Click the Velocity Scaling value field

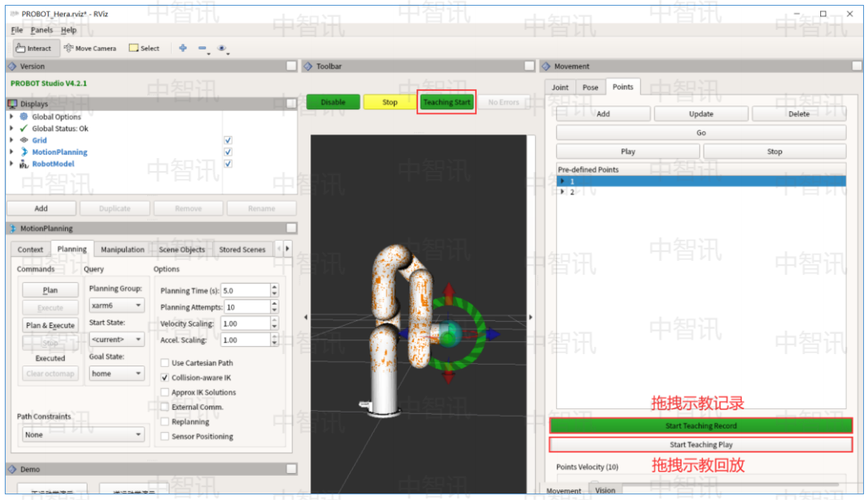246,323
